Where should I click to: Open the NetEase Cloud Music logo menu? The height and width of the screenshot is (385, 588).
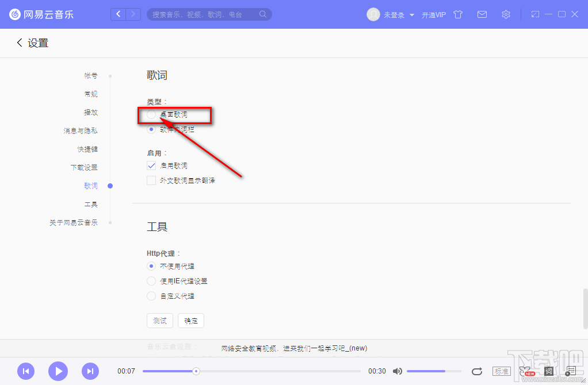click(14, 14)
